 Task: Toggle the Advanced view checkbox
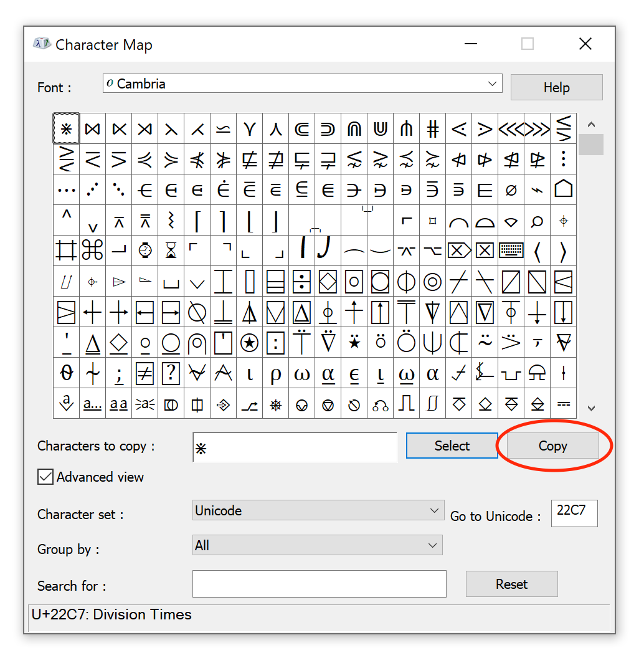[x=45, y=477]
